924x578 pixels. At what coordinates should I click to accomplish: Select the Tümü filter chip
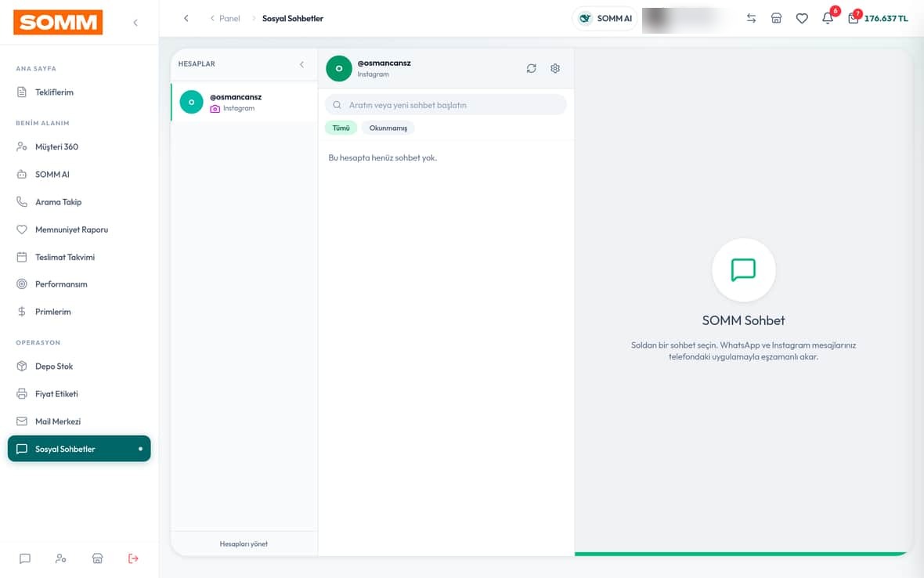pyautogui.click(x=341, y=128)
